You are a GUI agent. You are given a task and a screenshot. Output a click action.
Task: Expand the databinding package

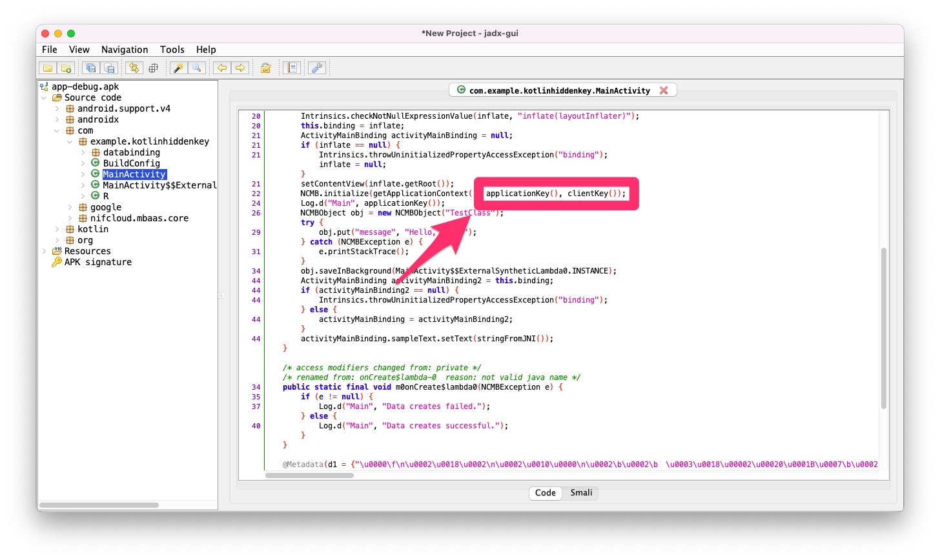click(x=83, y=153)
